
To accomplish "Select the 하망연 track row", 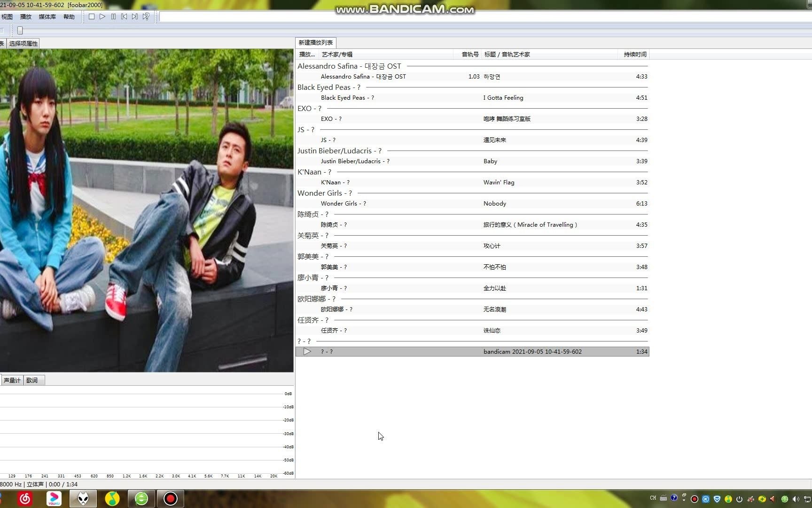I will click(472, 77).
